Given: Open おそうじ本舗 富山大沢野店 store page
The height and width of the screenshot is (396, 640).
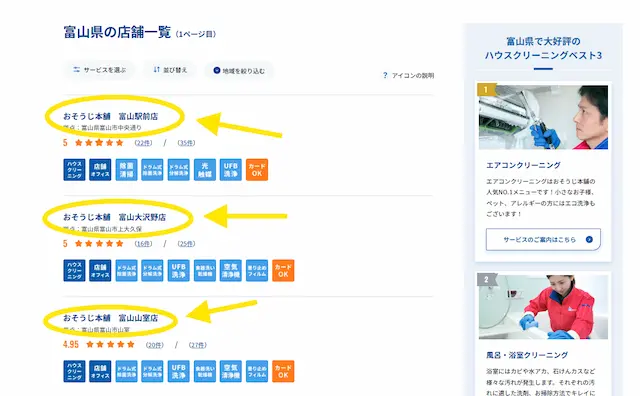Looking at the screenshot, I should click(115, 217).
